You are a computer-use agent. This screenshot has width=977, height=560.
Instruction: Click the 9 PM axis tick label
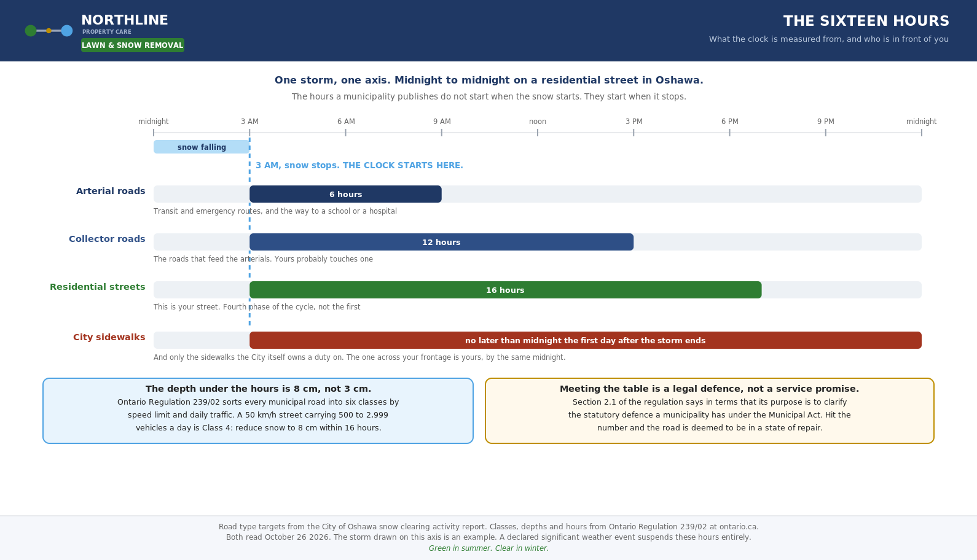pos(826,122)
